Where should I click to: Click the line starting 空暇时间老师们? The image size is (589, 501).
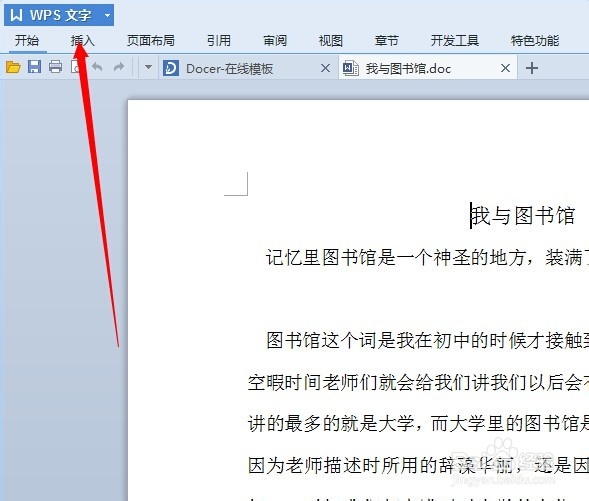pos(418,382)
